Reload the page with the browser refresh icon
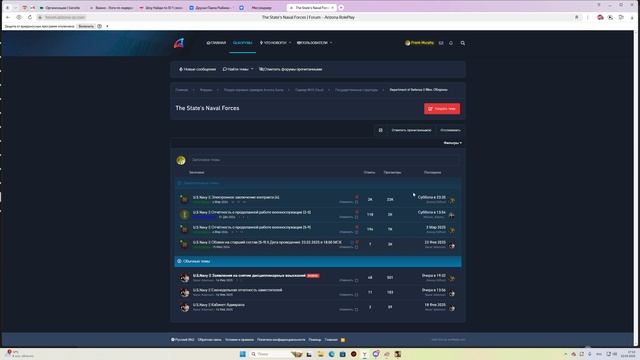The height and width of the screenshot is (360, 640). click(x=30, y=17)
